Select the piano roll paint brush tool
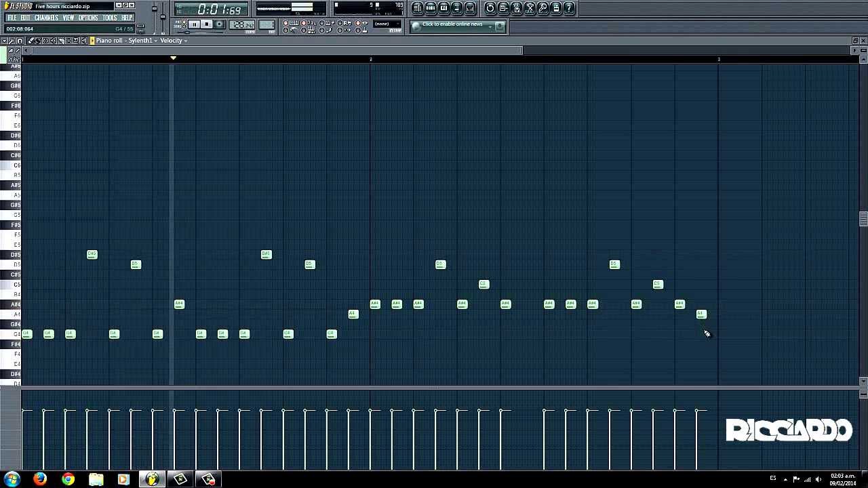The height and width of the screenshot is (488, 868). pos(39,41)
